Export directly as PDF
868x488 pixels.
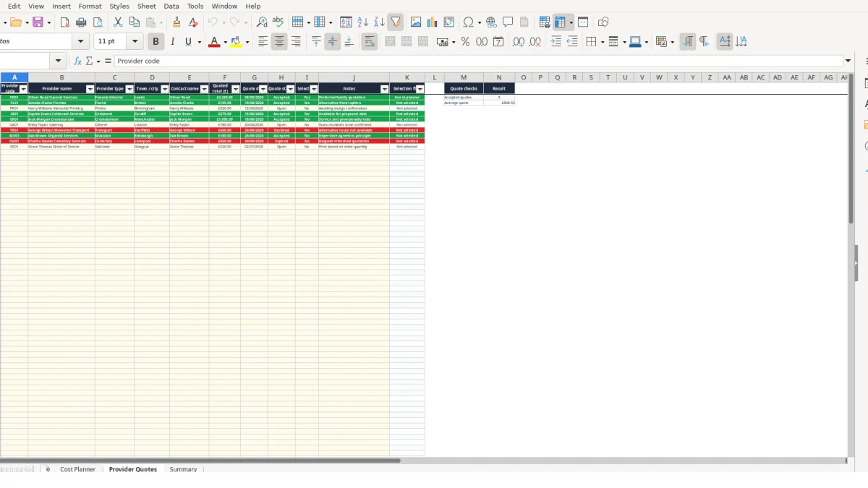65,22
